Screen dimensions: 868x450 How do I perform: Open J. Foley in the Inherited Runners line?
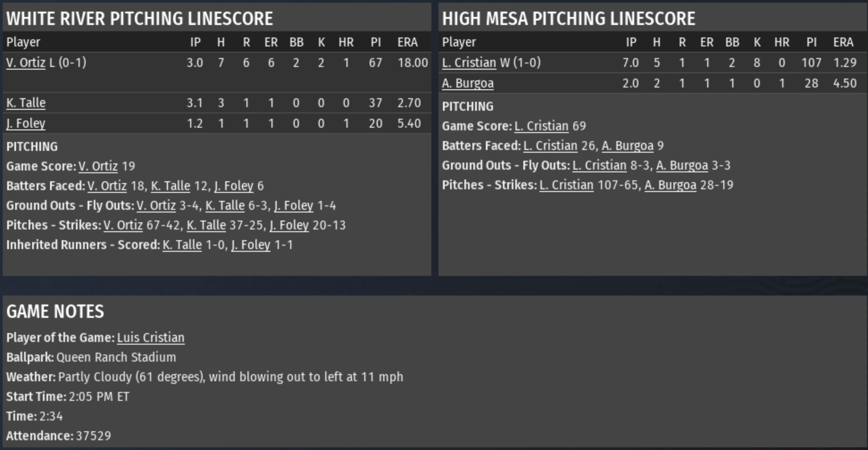[250, 245]
